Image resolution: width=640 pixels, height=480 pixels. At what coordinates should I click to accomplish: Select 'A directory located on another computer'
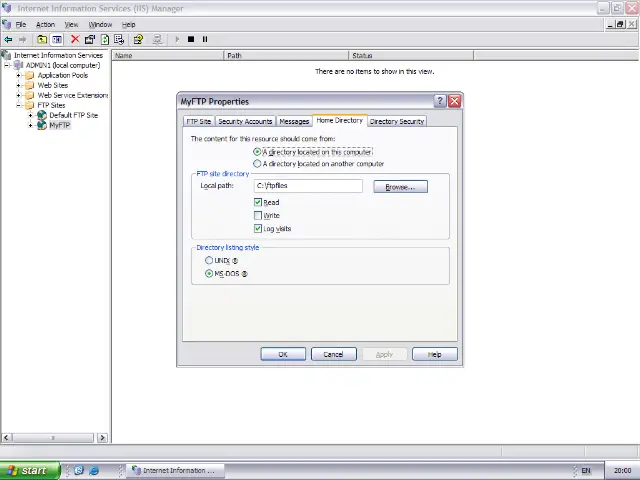point(257,164)
